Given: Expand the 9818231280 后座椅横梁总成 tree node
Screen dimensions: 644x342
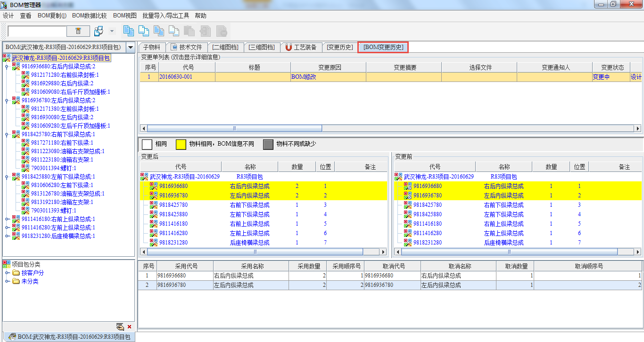Looking at the screenshot, I should 7,236.
